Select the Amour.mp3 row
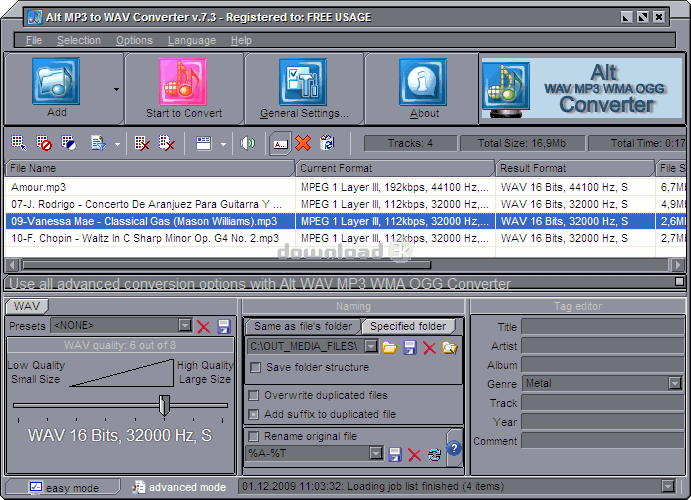Viewport: 691px width, 500px height. 345,187
